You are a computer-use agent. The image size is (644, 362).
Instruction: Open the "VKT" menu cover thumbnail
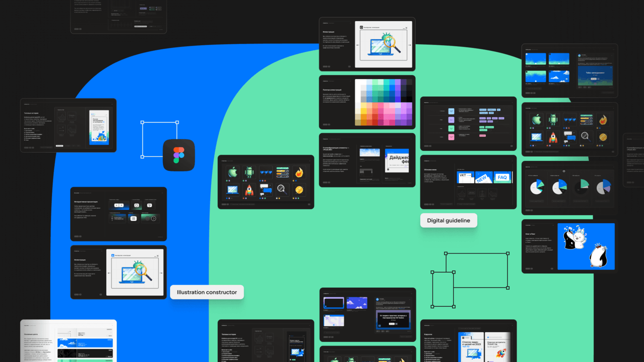465,177
